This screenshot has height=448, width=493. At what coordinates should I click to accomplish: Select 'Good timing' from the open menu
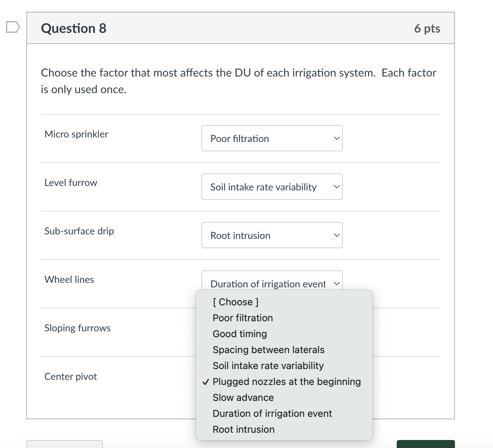240,334
